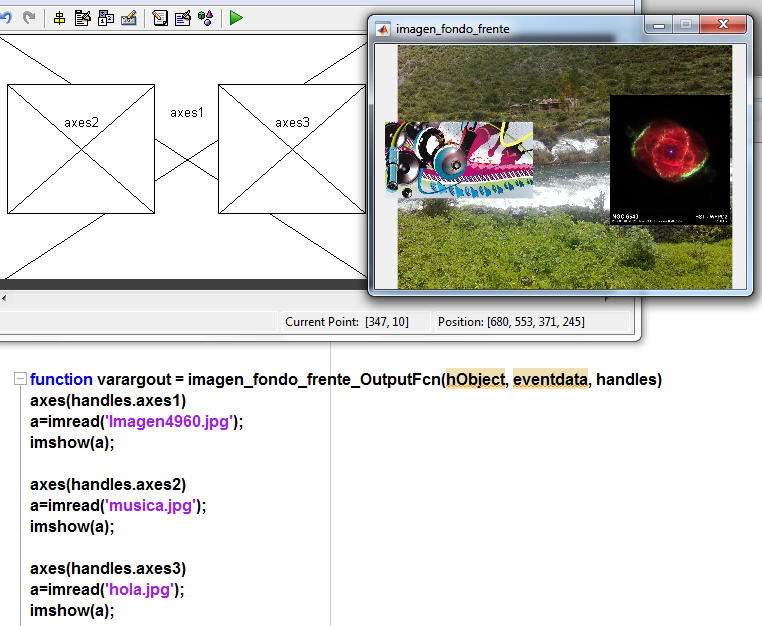Click the music collage image in figure
Screen dimensions: 762x626
(x=459, y=160)
